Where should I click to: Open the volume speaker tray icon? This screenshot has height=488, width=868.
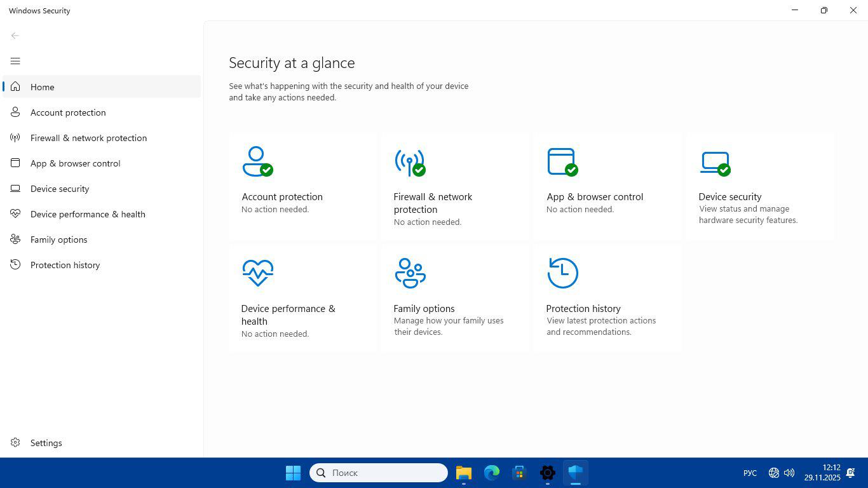pos(789,473)
